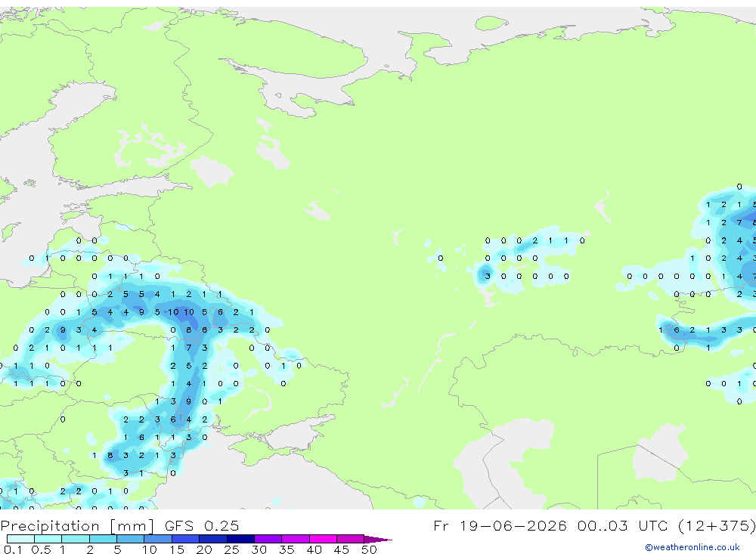Viewport: 756px width, 554px height.
Task: Select the 'GFS 0.25' model label
Action: [202, 525]
